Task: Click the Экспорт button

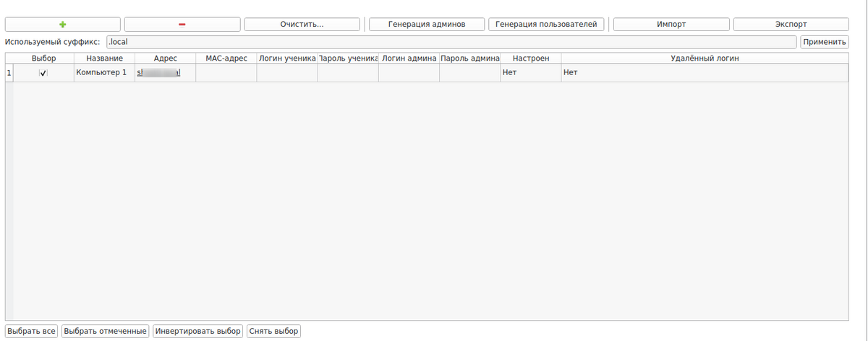Action: pos(791,25)
